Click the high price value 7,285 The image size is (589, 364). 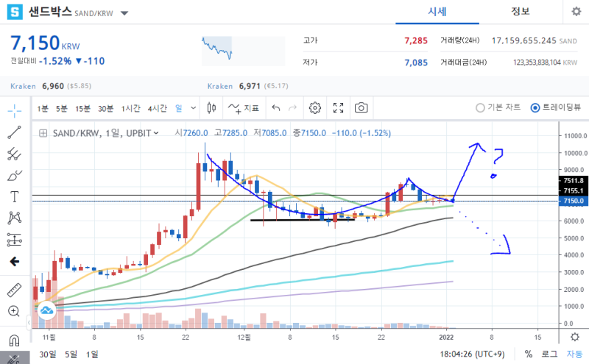coord(416,40)
